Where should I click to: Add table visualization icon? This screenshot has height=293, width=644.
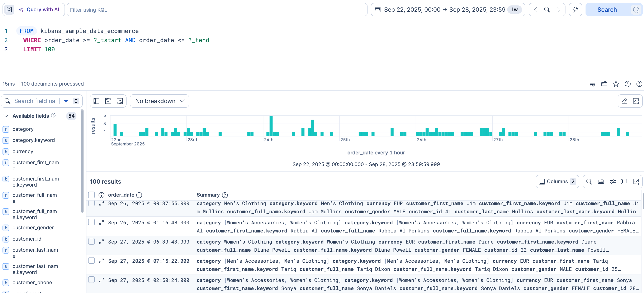pyautogui.click(x=636, y=182)
